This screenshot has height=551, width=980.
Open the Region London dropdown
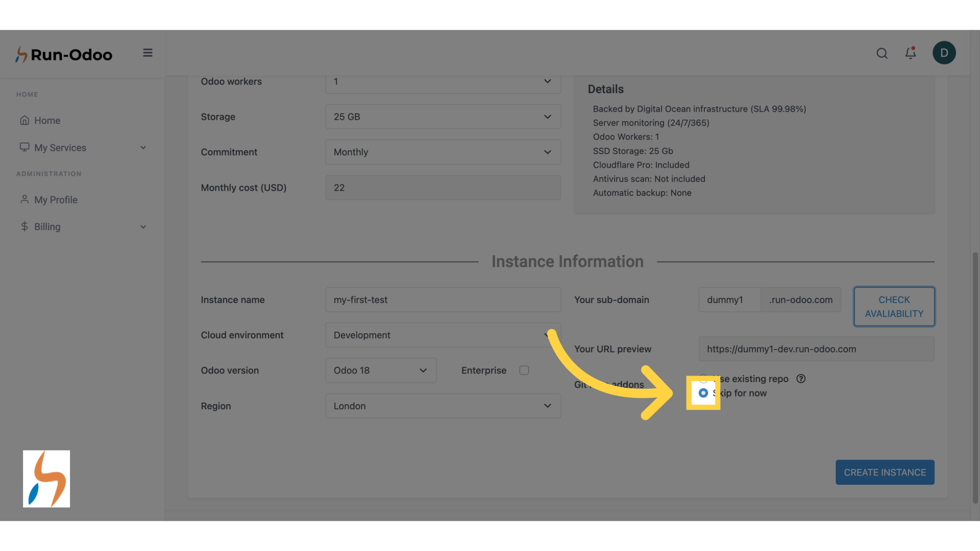tap(443, 406)
